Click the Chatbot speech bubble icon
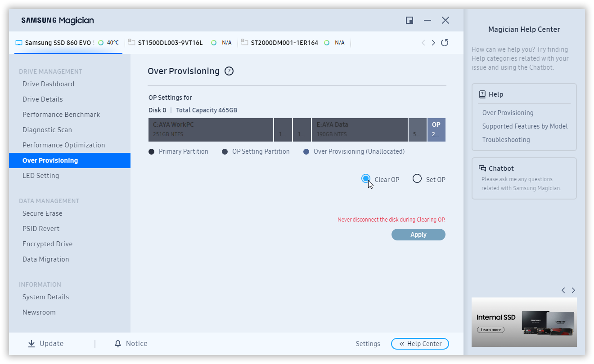Screen dimensions: 594x364 tap(482, 169)
